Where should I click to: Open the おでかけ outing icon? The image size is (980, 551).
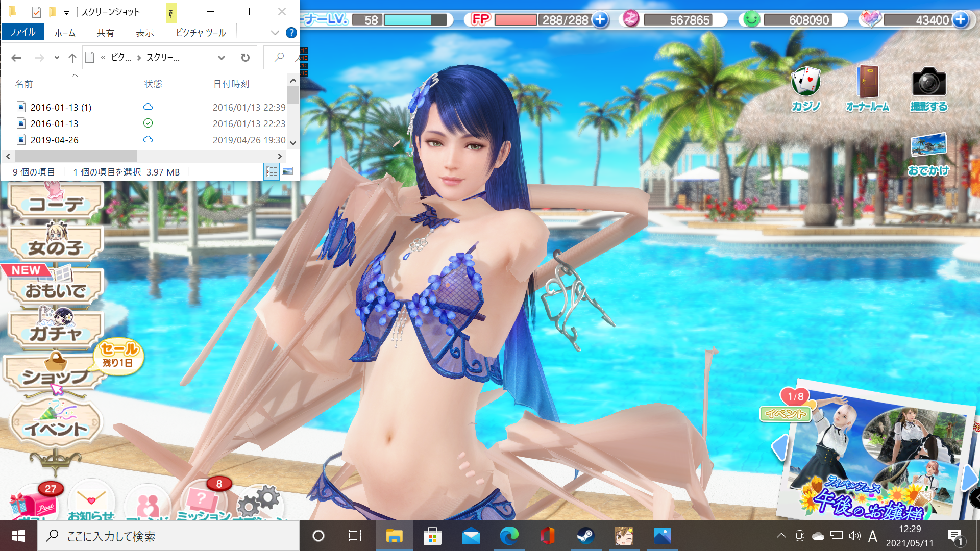tap(928, 155)
